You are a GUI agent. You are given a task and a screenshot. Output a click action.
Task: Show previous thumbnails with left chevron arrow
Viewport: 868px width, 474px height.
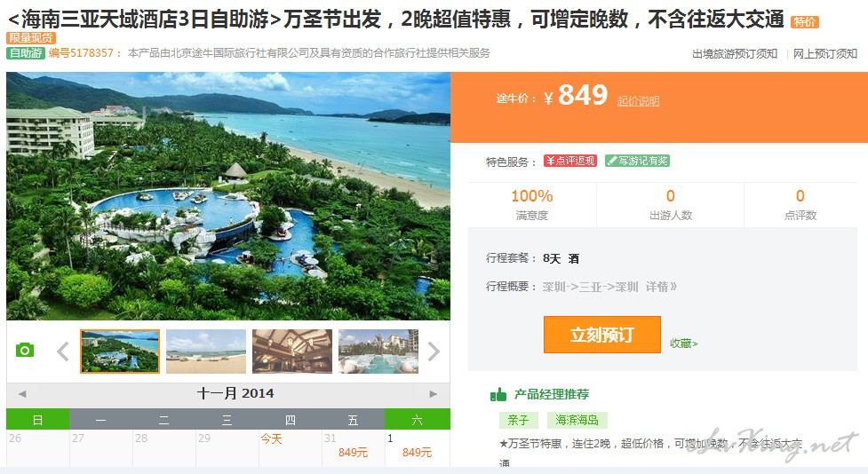pyautogui.click(x=63, y=352)
